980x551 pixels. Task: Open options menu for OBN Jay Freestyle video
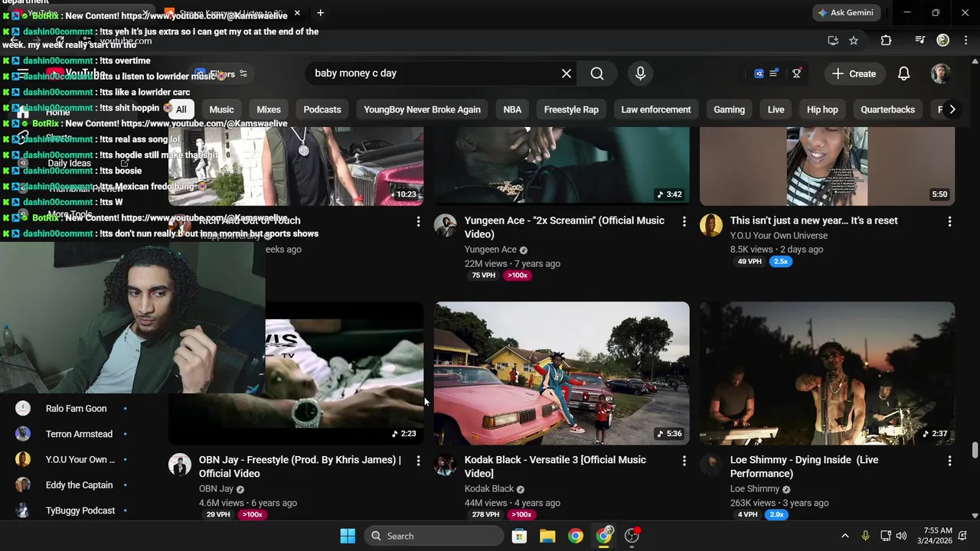(418, 461)
